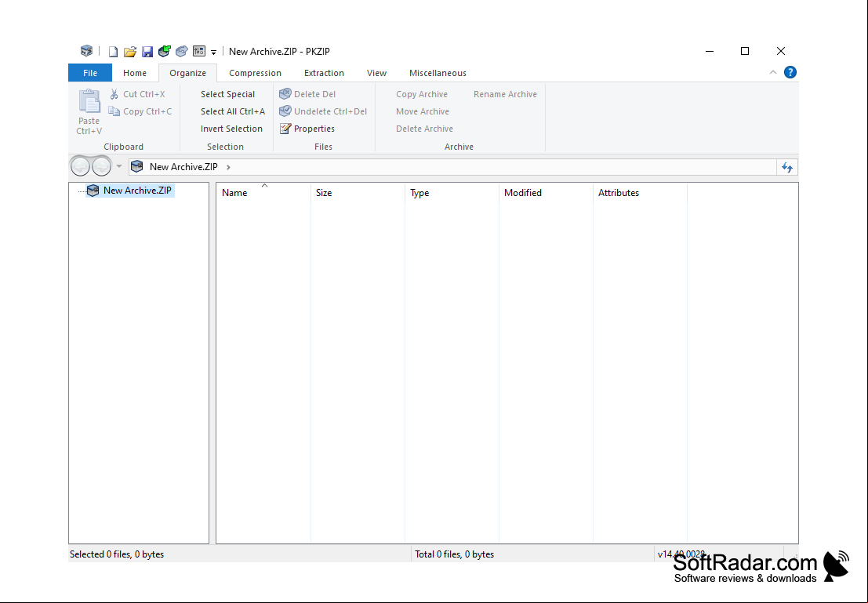Open the Miscellaneous tab
Viewport: 868px width, 603px height.
(x=438, y=73)
